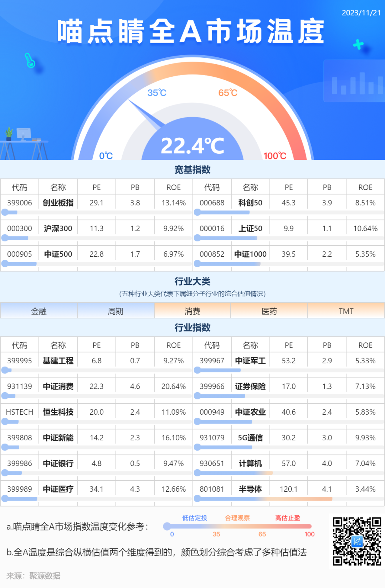385x588 pixels.
Task: Click the 中证军工 valuation progress bar
Action: pos(289,370)
